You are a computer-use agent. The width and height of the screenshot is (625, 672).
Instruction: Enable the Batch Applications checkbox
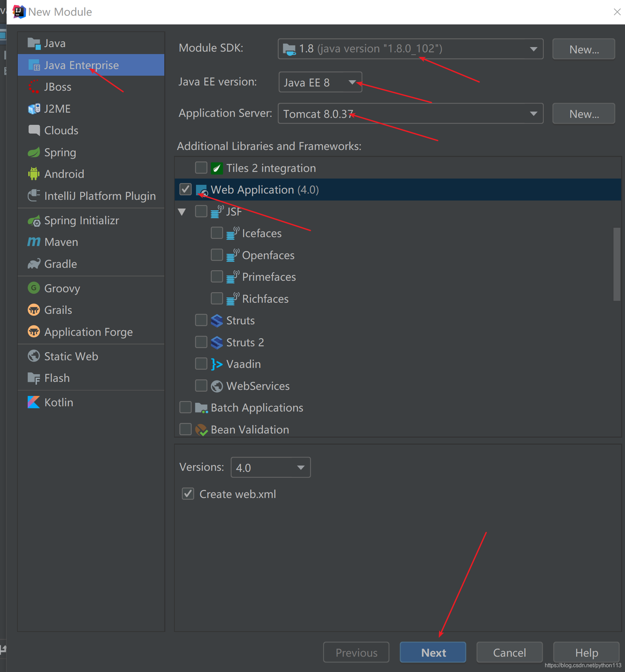[x=186, y=407]
